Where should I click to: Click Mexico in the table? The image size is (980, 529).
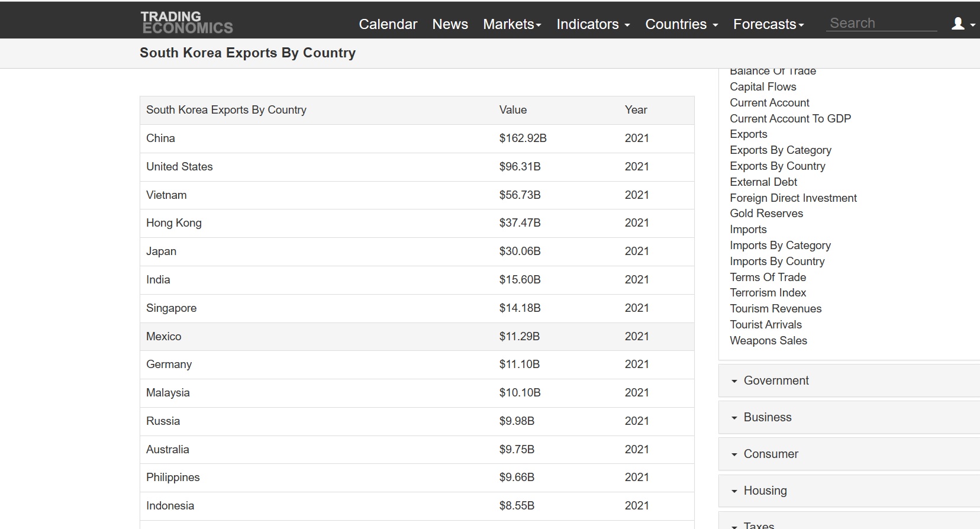pos(163,337)
